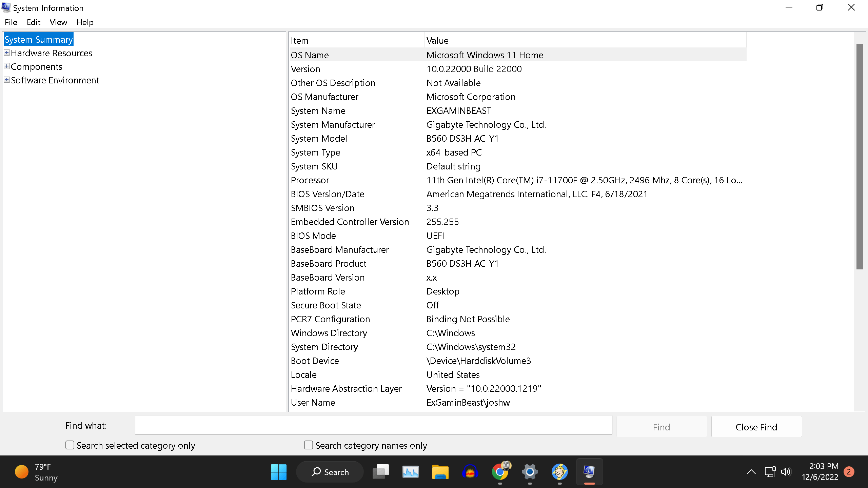Launch Google Chrome from the taskbar
The image size is (868, 488).
coord(500,471)
